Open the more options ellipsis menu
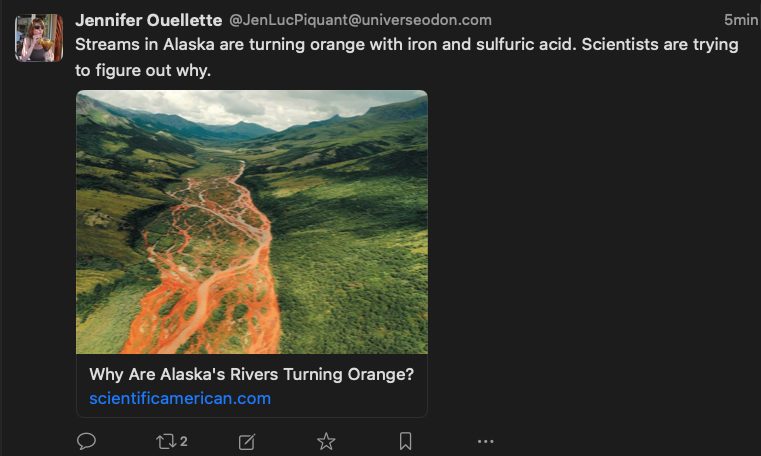Viewport: 761px width, 456px height. (485, 441)
